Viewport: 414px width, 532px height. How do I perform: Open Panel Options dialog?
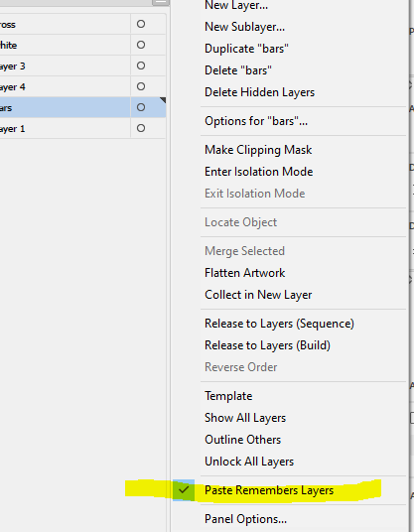click(245, 519)
